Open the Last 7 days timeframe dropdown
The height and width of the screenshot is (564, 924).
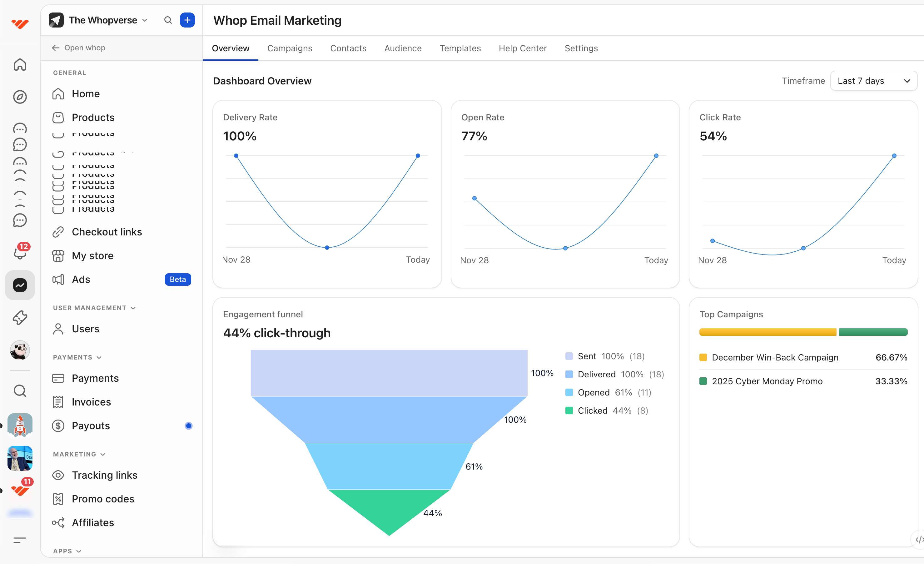[873, 81]
